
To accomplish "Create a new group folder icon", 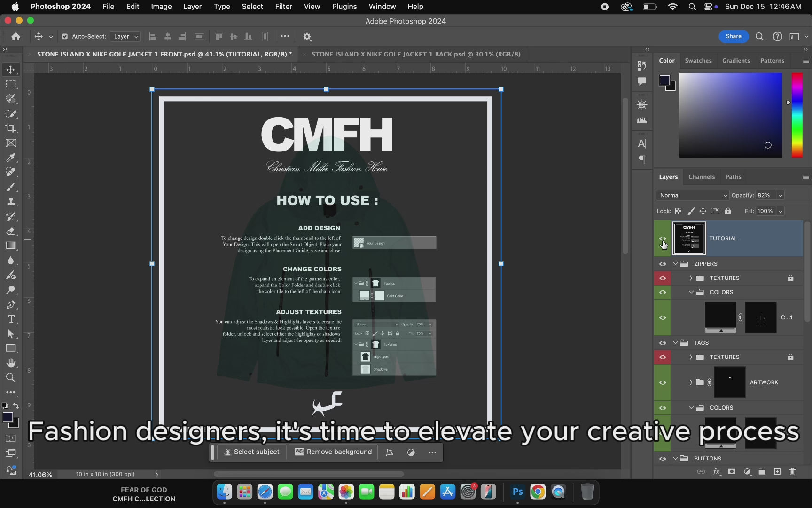I will coord(762,472).
